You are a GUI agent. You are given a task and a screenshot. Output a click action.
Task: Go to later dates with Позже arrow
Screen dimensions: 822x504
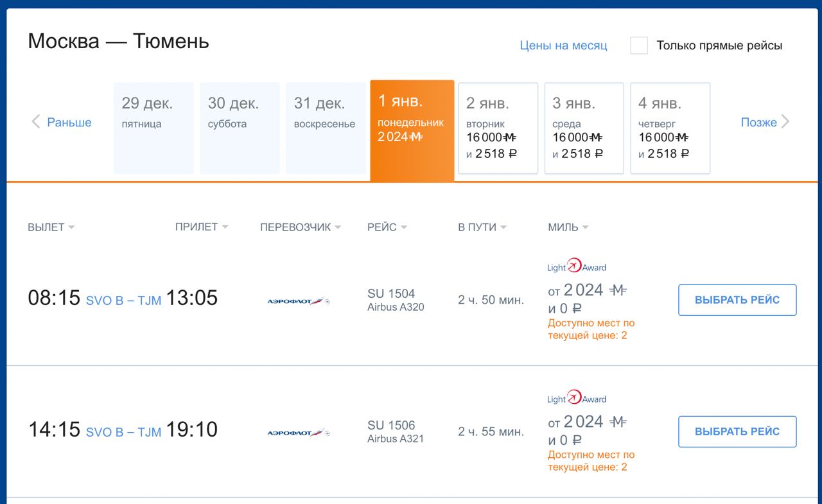click(765, 122)
